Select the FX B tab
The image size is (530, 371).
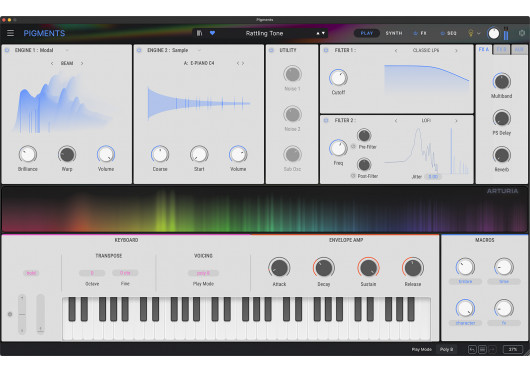(502, 49)
